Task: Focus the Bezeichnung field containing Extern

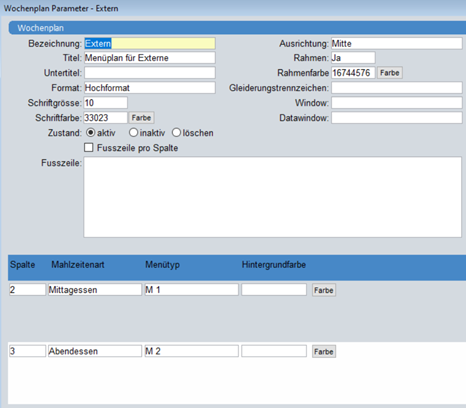Action: coord(150,44)
